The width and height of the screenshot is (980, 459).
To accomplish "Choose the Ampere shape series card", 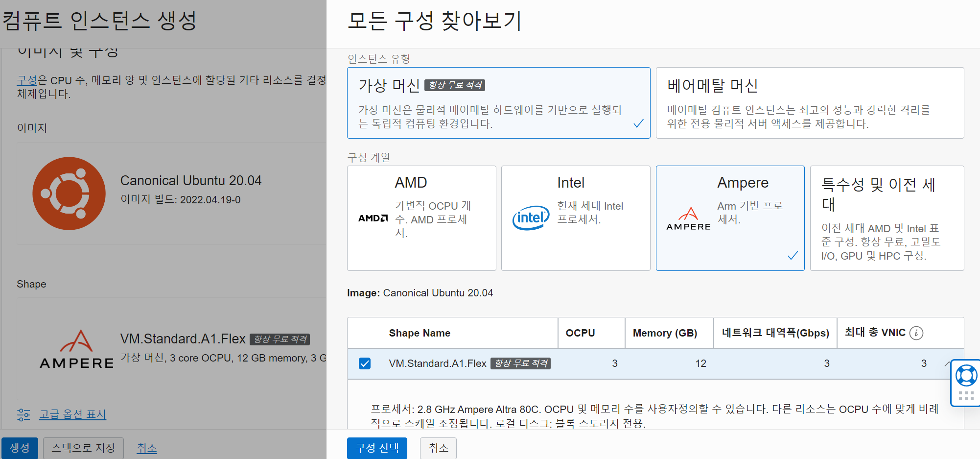I will click(730, 218).
